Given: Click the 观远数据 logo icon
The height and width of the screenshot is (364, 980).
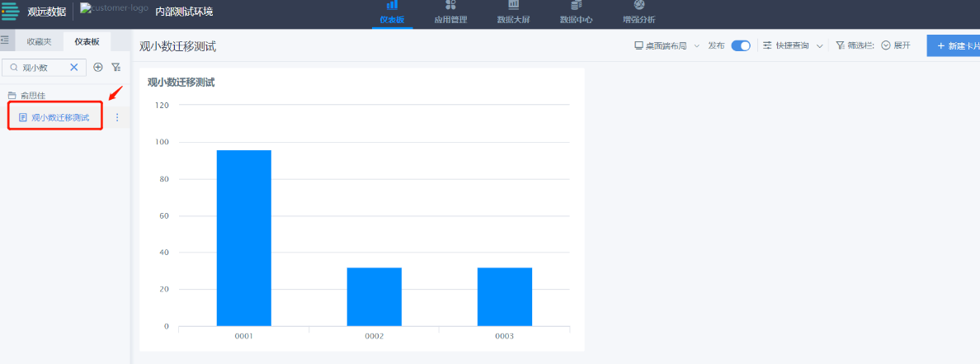Looking at the screenshot, I should coord(11,12).
